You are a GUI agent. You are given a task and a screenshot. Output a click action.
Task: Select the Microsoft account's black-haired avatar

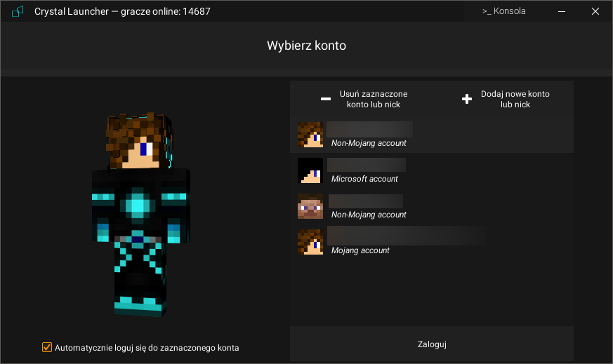coord(310,170)
